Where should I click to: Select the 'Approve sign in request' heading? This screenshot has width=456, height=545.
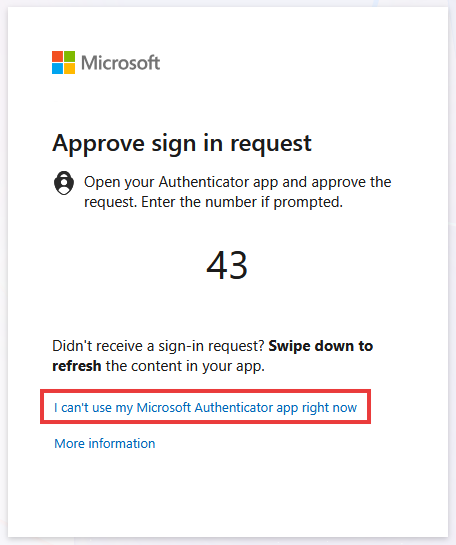182,144
